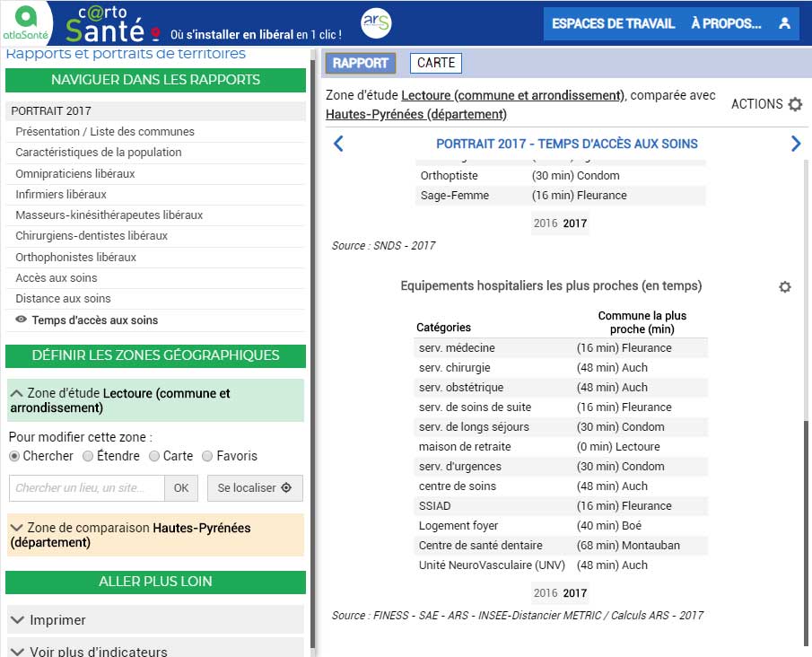Select year 2016 under professionals table
Screen dimensions: 812x657
[x=546, y=223]
